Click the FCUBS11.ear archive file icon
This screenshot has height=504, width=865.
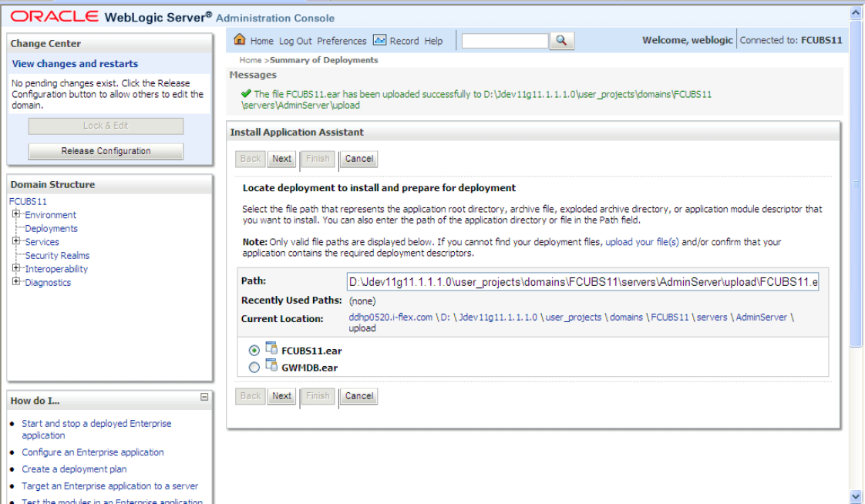(271, 349)
